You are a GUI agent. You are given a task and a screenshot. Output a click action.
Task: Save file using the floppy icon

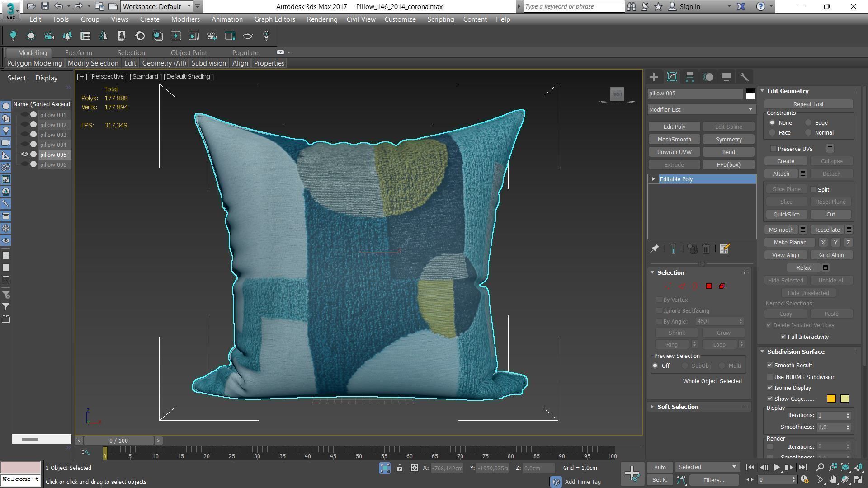point(45,6)
